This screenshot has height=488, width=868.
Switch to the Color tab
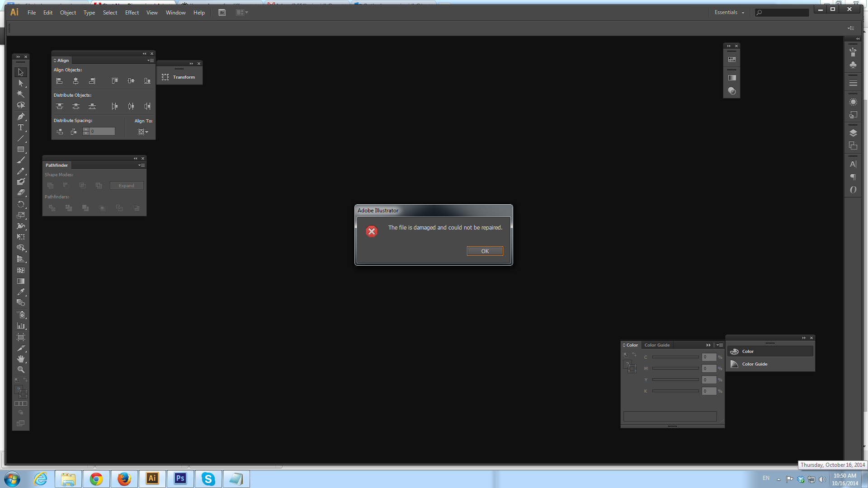[631, 345]
